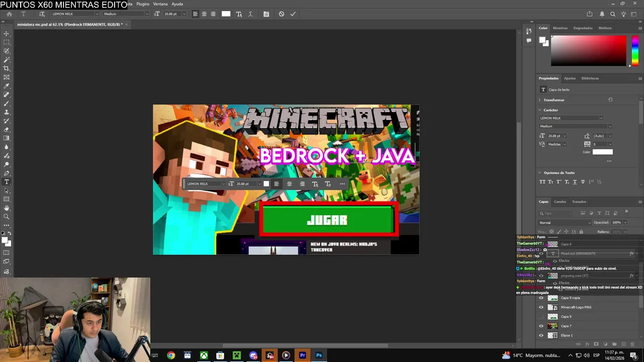Select the Gradient tool

7,138
